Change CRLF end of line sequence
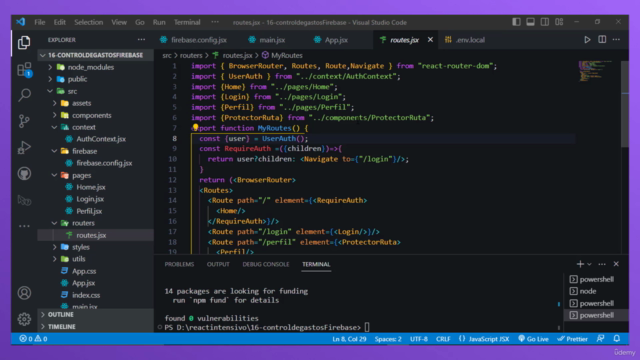 pos(443,339)
